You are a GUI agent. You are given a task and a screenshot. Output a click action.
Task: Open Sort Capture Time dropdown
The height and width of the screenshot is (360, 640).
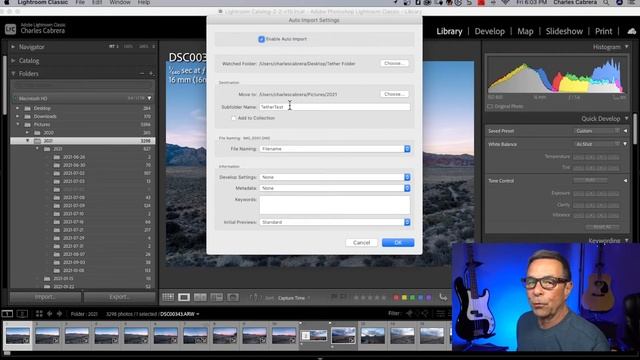[x=293, y=298]
